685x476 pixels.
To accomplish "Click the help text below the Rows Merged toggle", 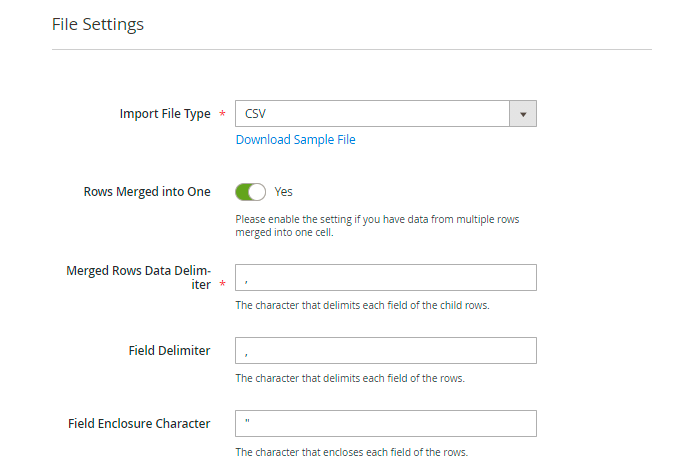I will click(377, 225).
